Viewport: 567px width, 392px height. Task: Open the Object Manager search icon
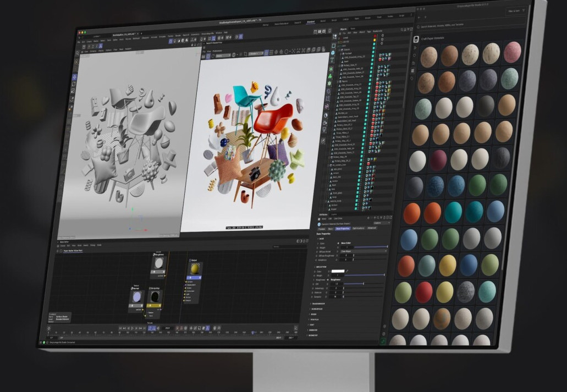coord(402,30)
